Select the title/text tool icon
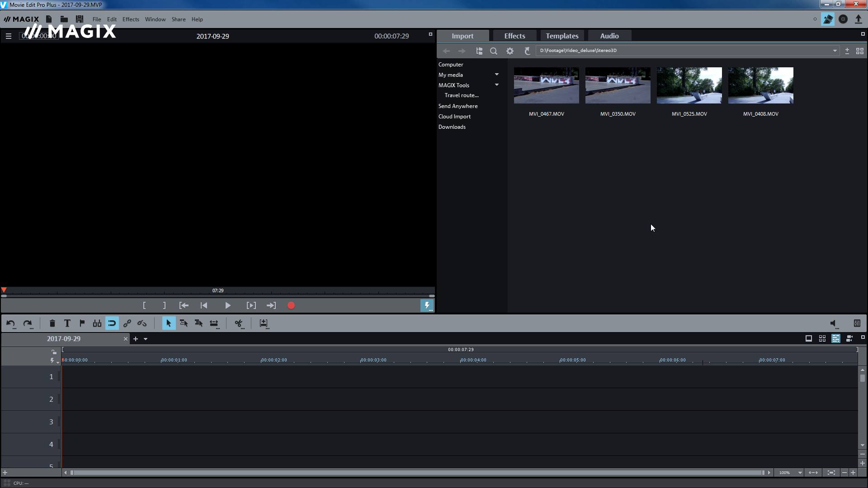 (x=67, y=323)
